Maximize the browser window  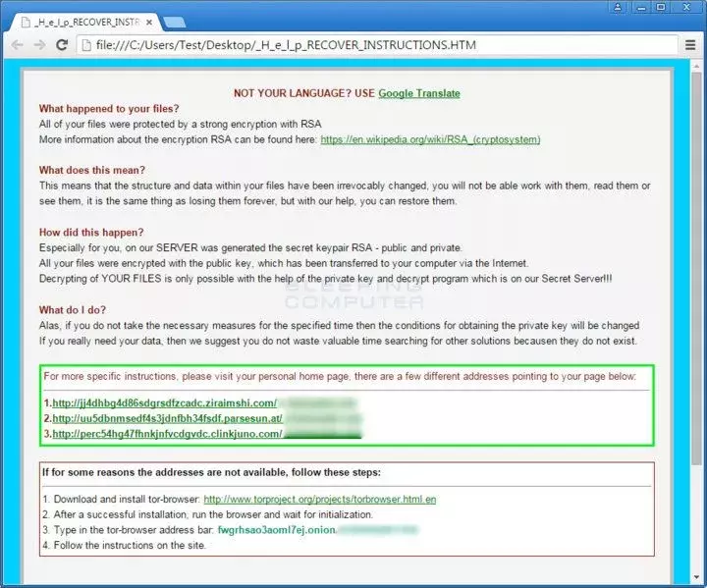pos(661,7)
